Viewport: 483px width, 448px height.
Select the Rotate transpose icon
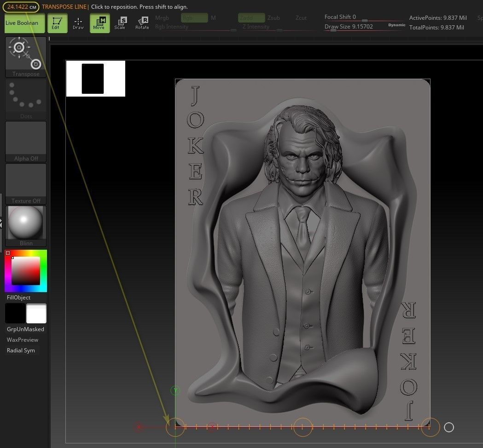142,23
